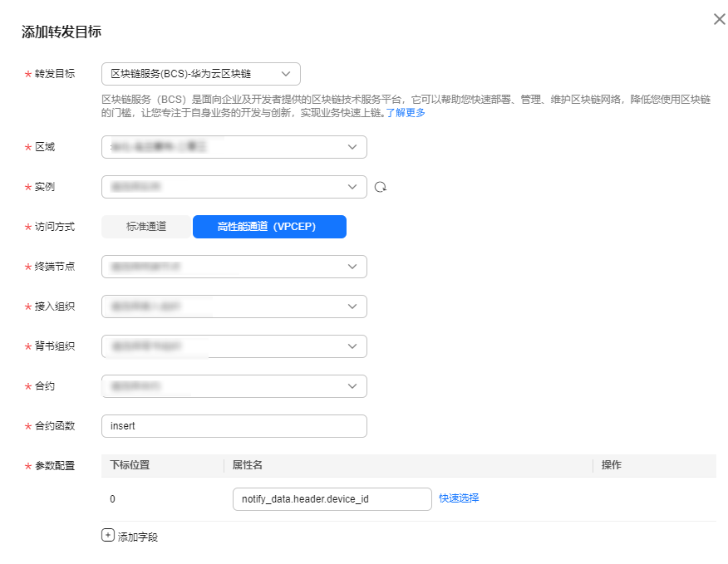Viewport: 728px width, 564px height.
Task: Click the 添加字段 label
Action: click(x=138, y=537)
